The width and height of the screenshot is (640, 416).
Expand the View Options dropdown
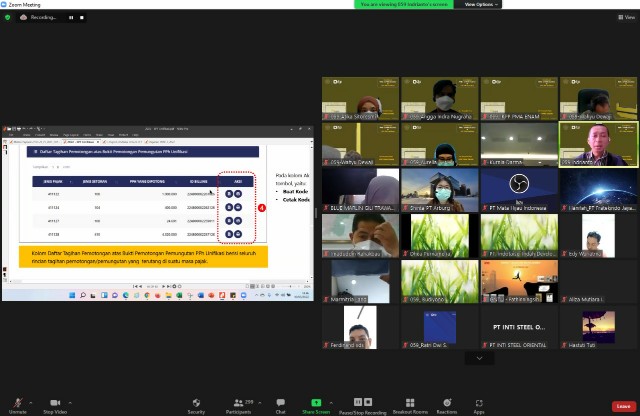click(x=480, y=4)
